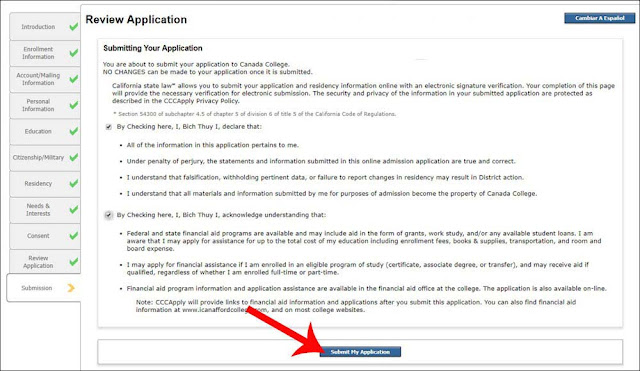This screenshot has height=371, width=640.
Task: Open the Introduction tab
Action: pyautogui.click(x=45, y=27)
